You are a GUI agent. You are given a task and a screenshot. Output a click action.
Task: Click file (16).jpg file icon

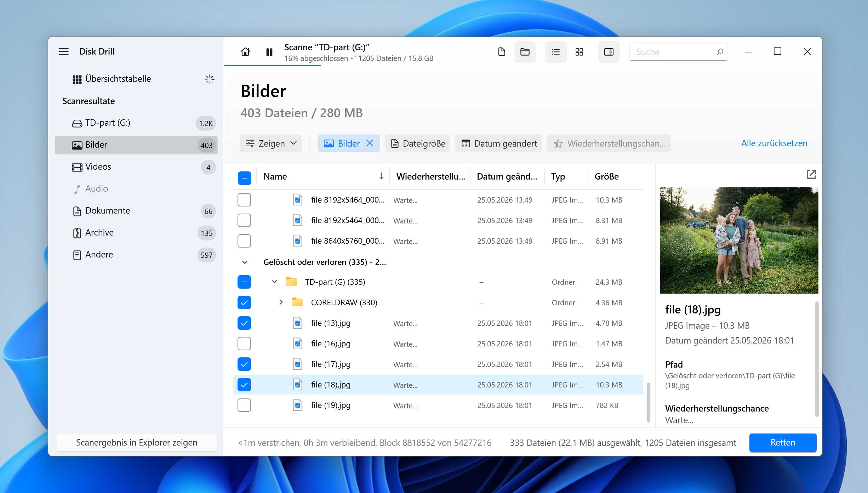click(298, 344)
